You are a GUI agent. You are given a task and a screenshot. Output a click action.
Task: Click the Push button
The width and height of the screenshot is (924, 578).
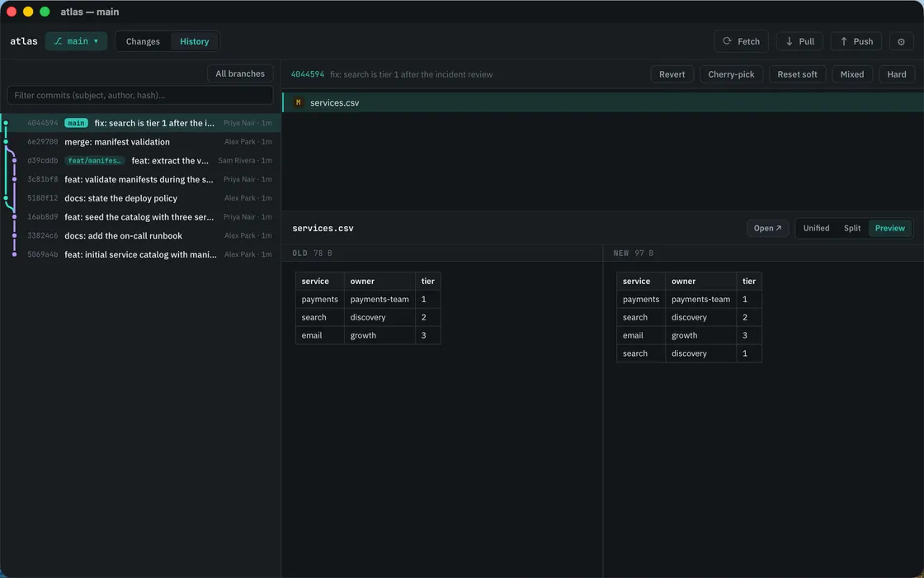(856, 41)
